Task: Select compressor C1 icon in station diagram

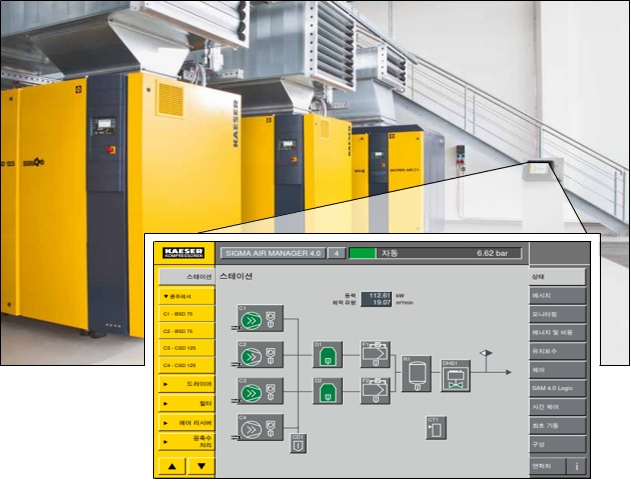Action: tap(260, 319)
